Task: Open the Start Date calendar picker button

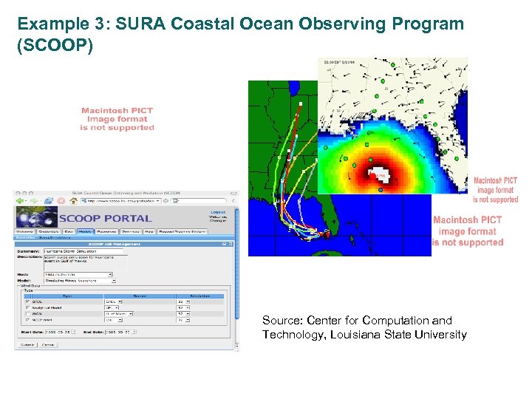Action: 75,332
